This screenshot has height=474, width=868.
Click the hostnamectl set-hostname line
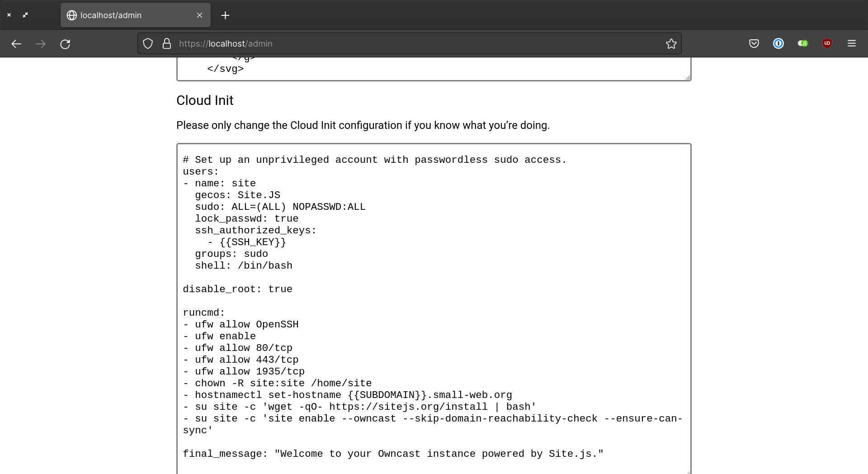point(347,395)
